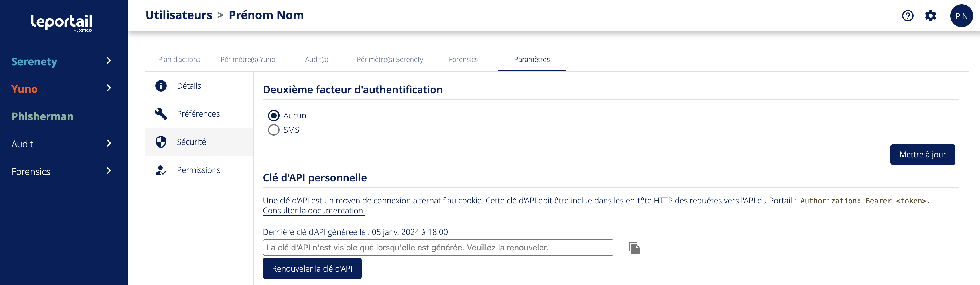
Task: Click the Préférences wrench icon
Action: pyautogui.click(x=161, y=114)
